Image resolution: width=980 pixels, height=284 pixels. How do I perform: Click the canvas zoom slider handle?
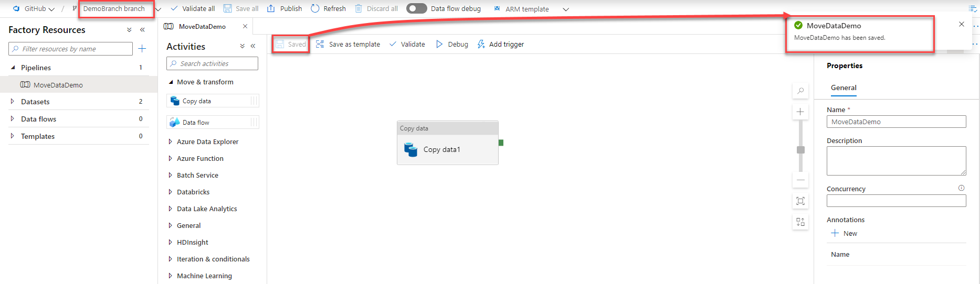800,150
